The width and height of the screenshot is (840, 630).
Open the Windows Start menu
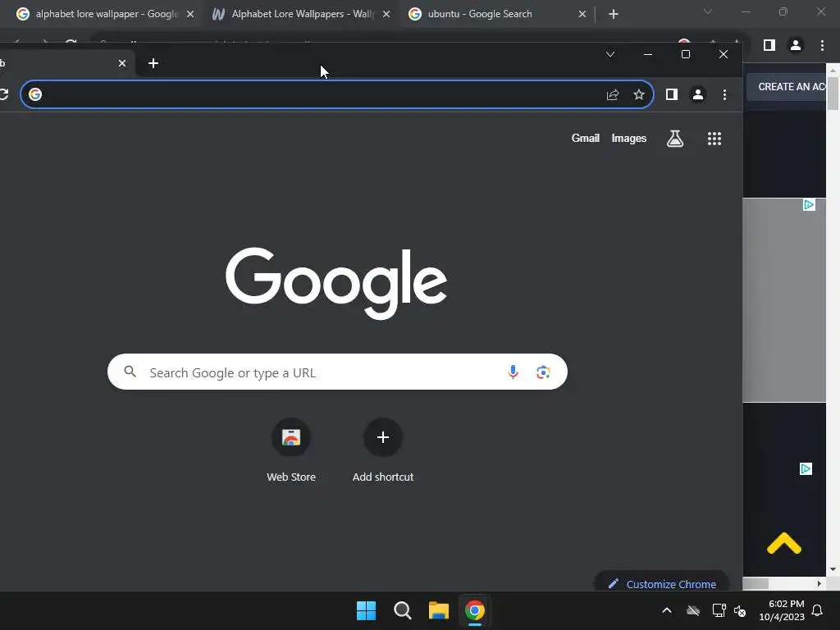click(x=367, y=610)
